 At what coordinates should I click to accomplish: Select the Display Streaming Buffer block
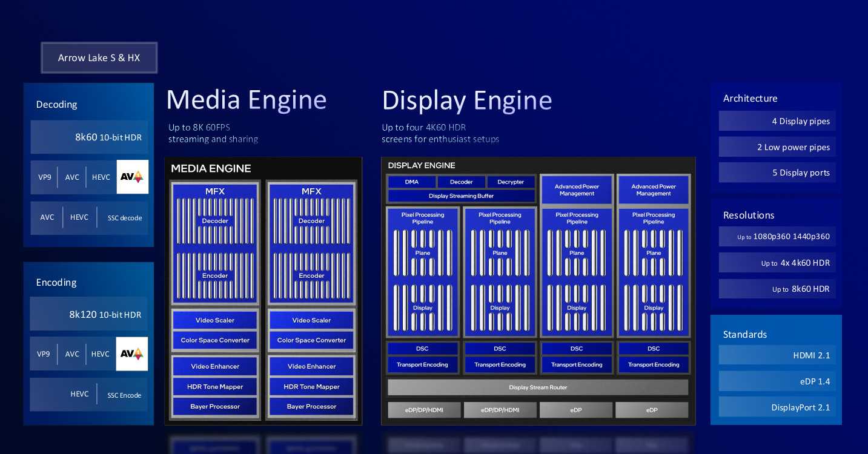(x=461, y=196)
